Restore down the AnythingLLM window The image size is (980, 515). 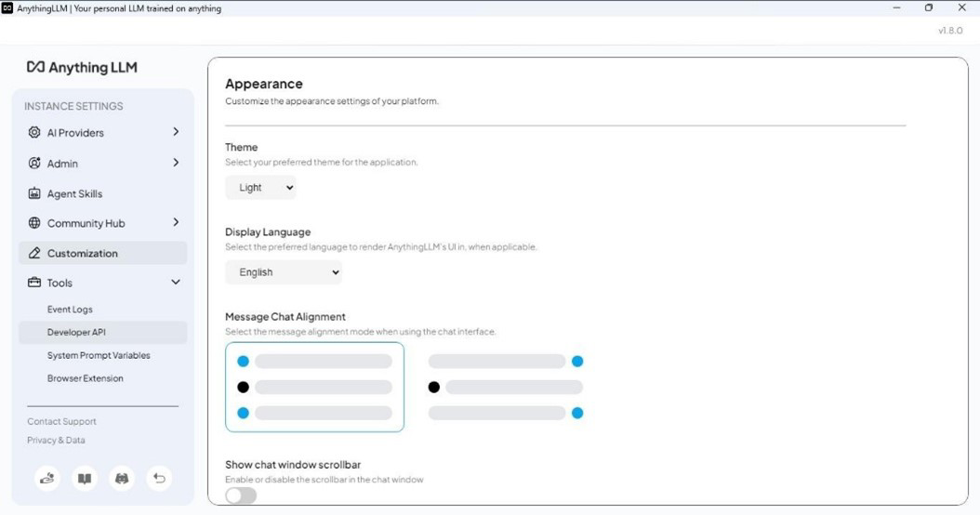tap(929, 8)
